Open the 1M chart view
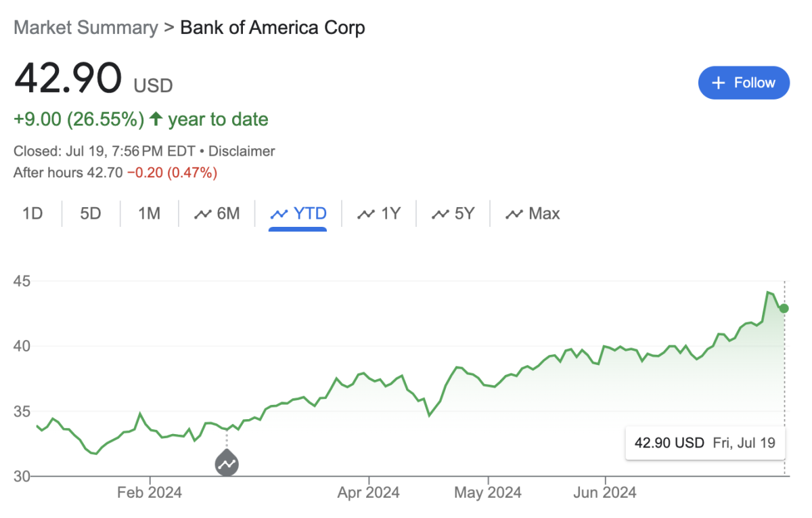The image size is (812, 518). point(148,213)
